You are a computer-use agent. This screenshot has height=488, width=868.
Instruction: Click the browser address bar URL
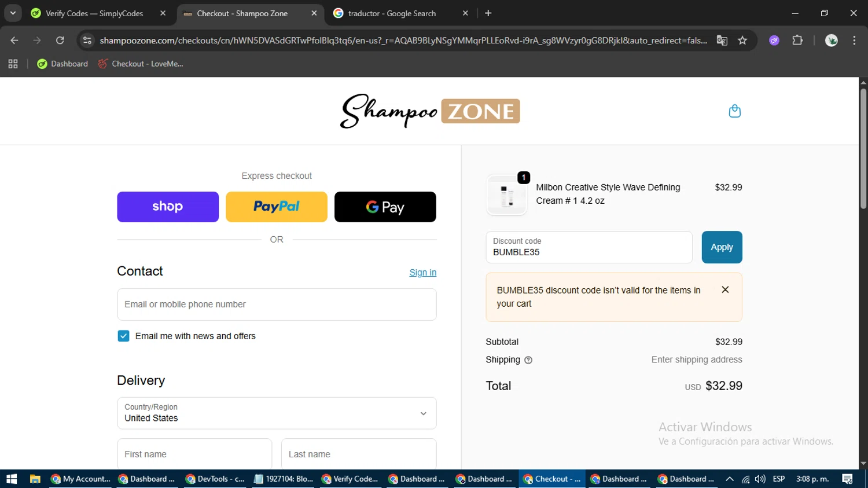(x=403, y=41)
